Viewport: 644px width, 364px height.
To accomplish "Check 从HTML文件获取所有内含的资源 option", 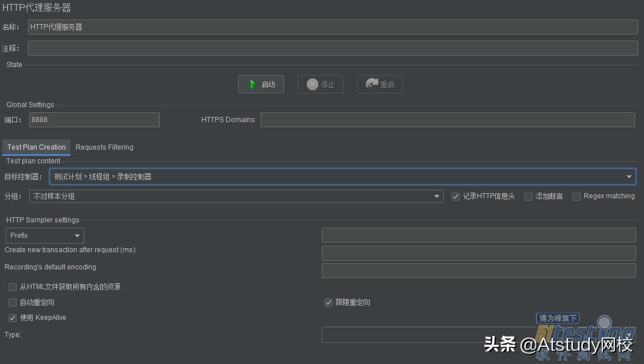I will (x=12, y=287).
